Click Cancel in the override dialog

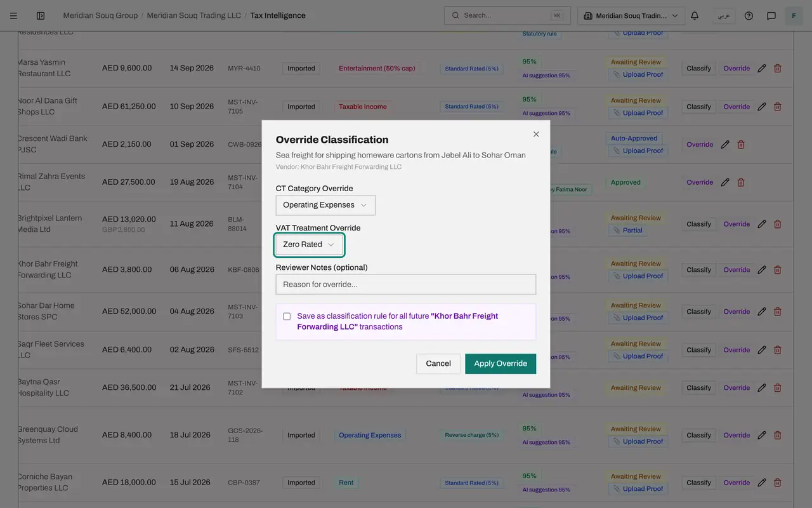point(438,364)
